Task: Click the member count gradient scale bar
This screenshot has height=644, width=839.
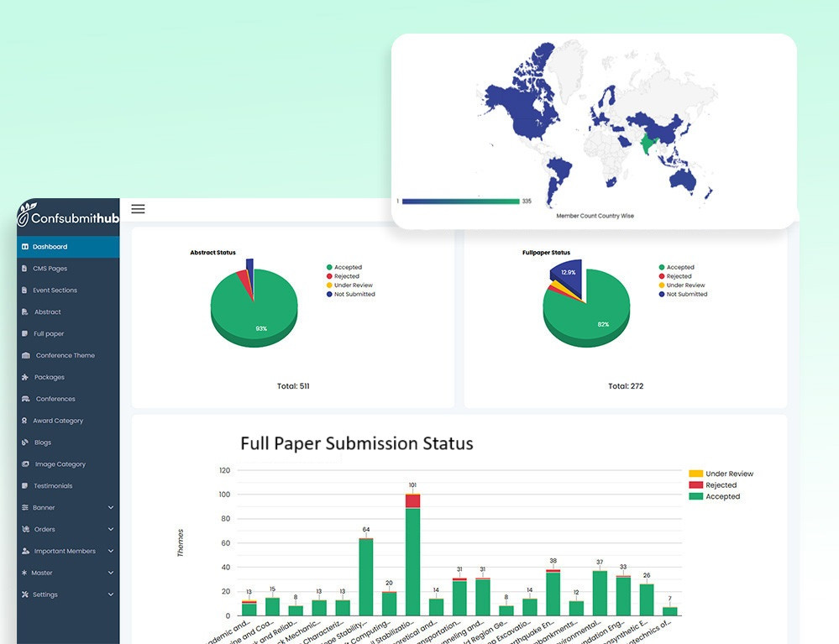Action: pos(460,202)
